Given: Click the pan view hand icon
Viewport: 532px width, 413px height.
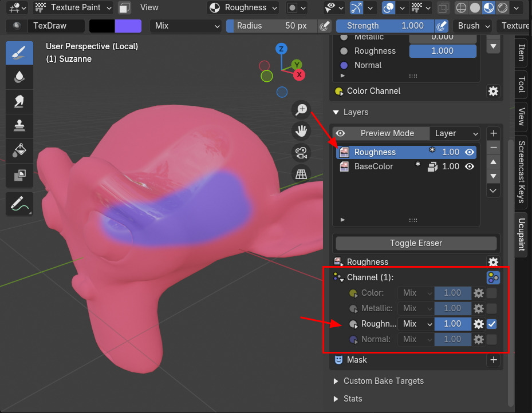Looking at the screenshot, I should click(301, 131).
